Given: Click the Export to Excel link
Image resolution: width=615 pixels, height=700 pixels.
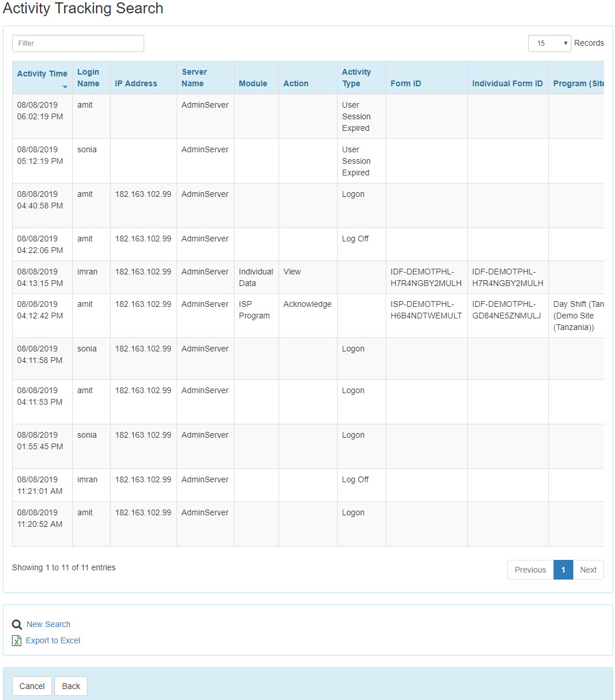Looking at the screenshot, I should [x=53, y=640].
